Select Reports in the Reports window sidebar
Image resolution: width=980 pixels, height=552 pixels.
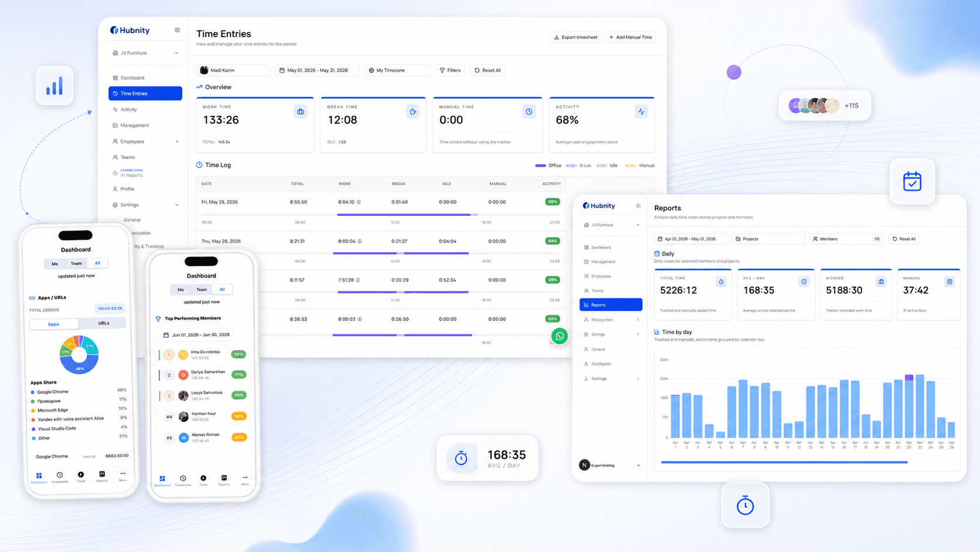(x=611, y=305)
